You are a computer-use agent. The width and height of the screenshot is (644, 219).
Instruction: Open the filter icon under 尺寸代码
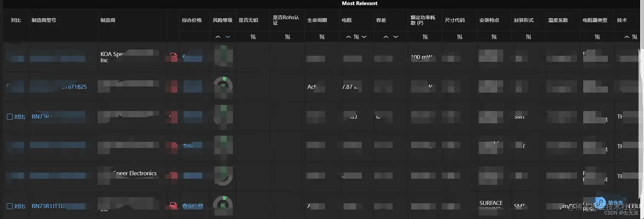[x=460, y=37]
